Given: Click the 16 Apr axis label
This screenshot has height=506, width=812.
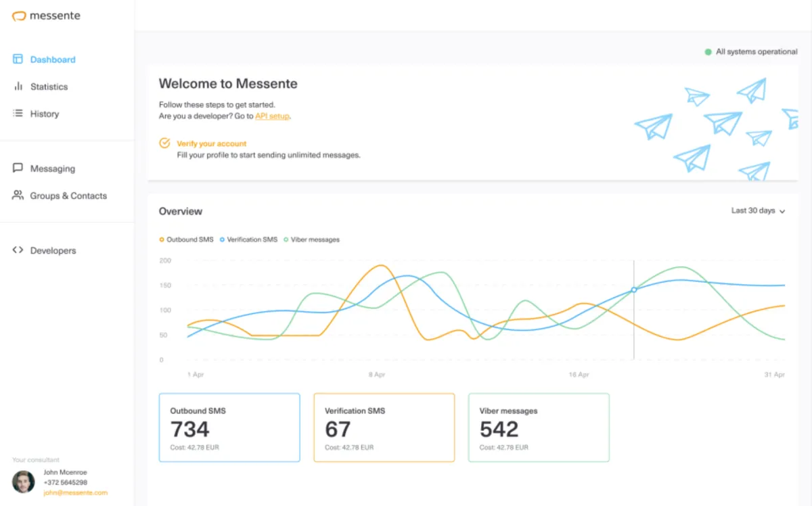Looking at the screenshot, I should pyautogui.click(x=579, y=374).
